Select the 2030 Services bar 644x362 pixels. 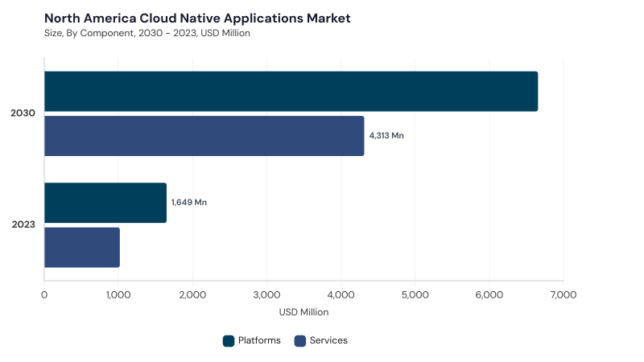(x=204, y=136)
